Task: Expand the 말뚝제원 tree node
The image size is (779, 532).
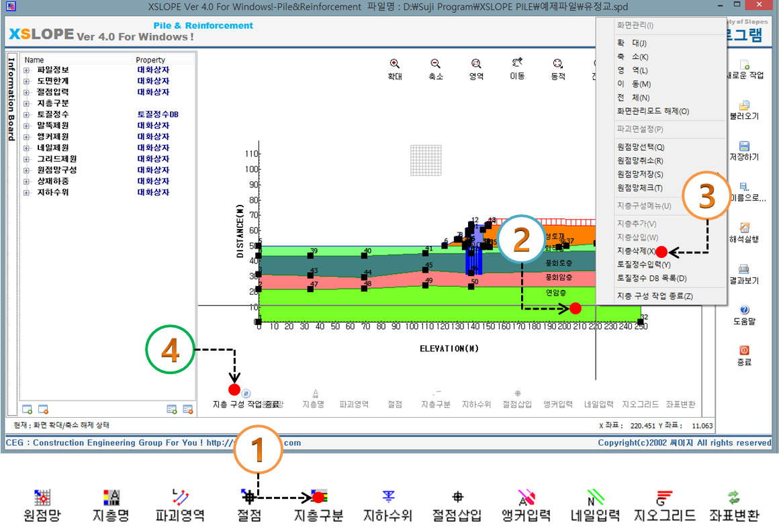Action: point(27,126)
